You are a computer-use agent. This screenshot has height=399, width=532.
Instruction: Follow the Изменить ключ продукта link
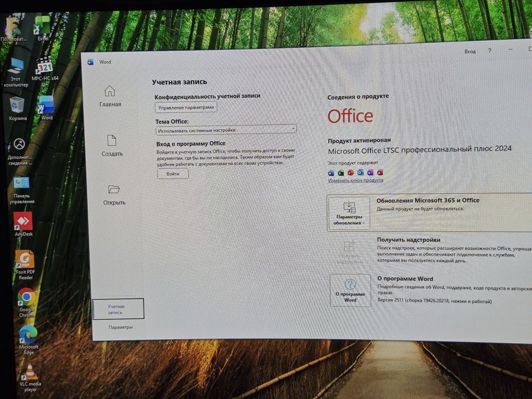pos(356,180)
